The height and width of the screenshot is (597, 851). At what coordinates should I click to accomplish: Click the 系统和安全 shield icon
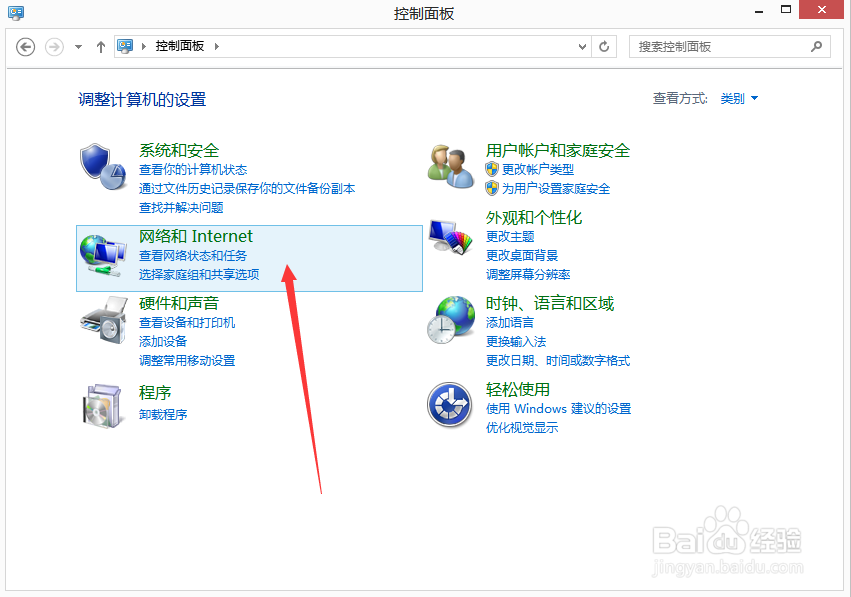point(101,166)
